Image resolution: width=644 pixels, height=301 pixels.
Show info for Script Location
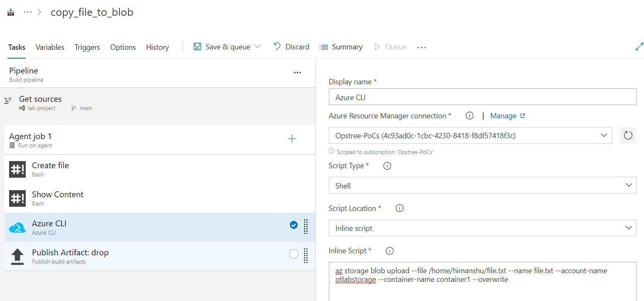pos(400,208)
